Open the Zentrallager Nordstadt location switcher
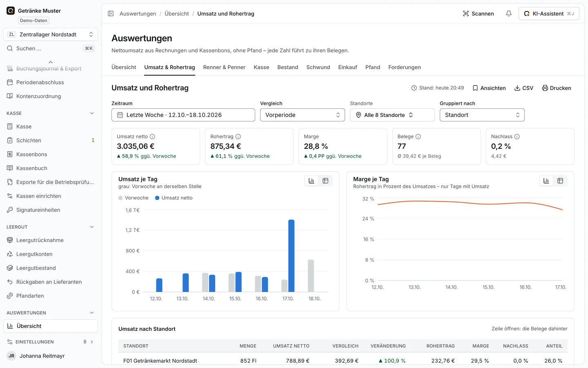This screenshot has height=368, width=588. [51, 34]
